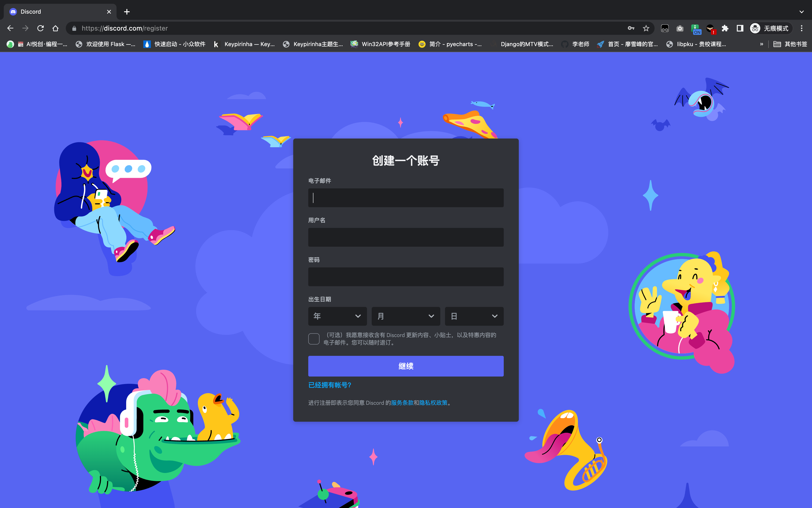Open the green extension showing ON badge

tap(695, 29)
